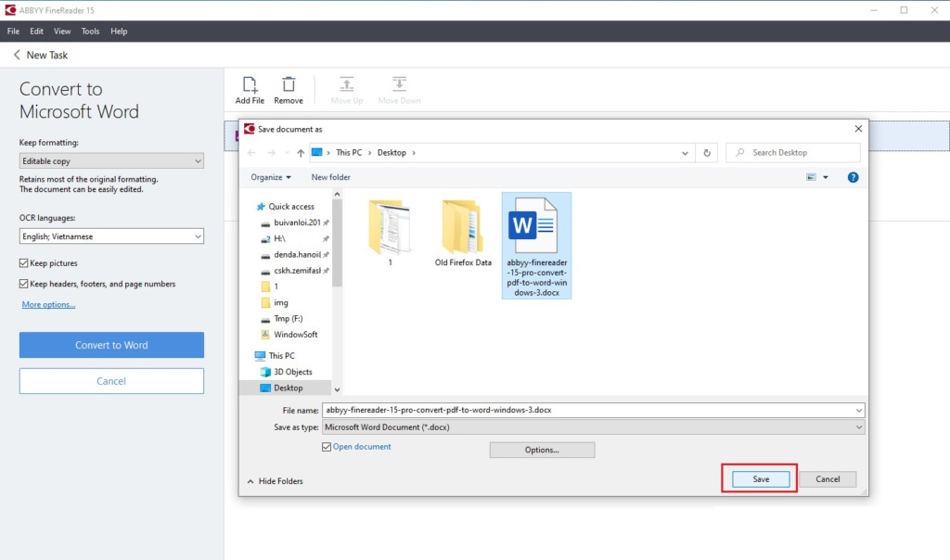Click the Remove trash icon

(x=289, y=85)
